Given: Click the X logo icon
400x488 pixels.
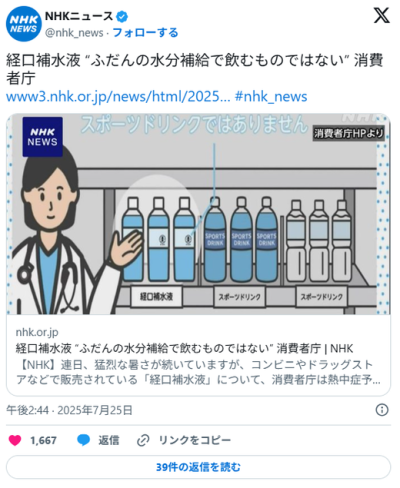Looking at the screenshot, I should [382, 16].
